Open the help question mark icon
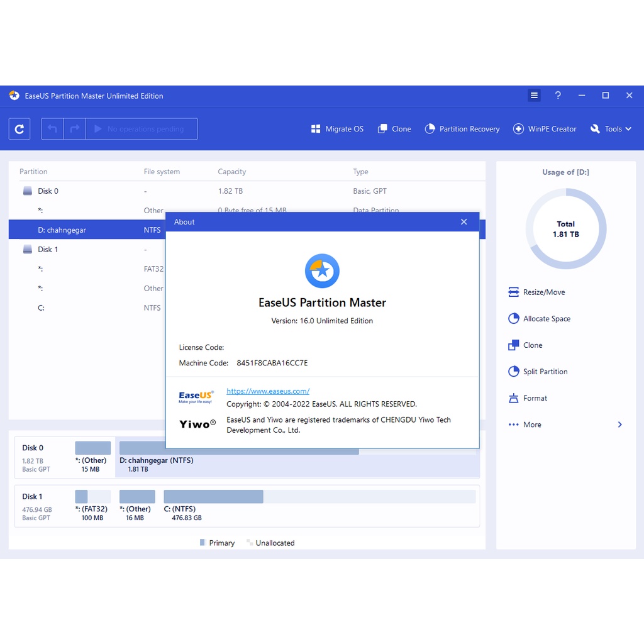The height and width of the screenshot is (644, 644). pos(558,96)
